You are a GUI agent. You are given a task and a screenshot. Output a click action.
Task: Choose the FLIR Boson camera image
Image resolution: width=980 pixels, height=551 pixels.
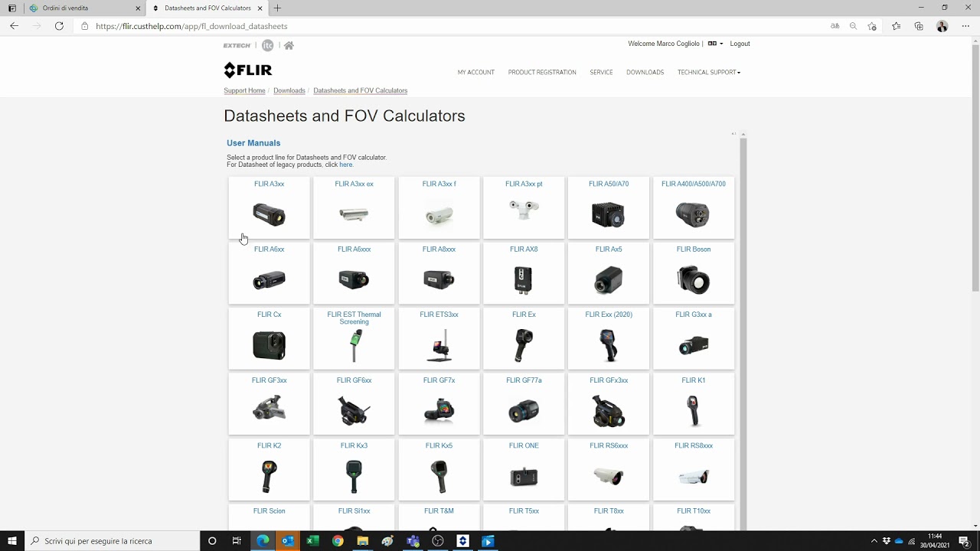(693, 281)
